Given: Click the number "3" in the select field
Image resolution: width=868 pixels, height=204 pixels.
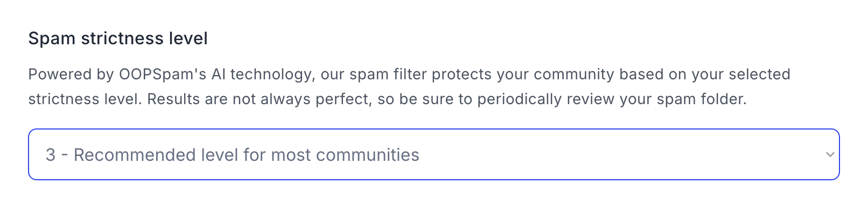Looking at the screenshot, I should pos(51,155).
